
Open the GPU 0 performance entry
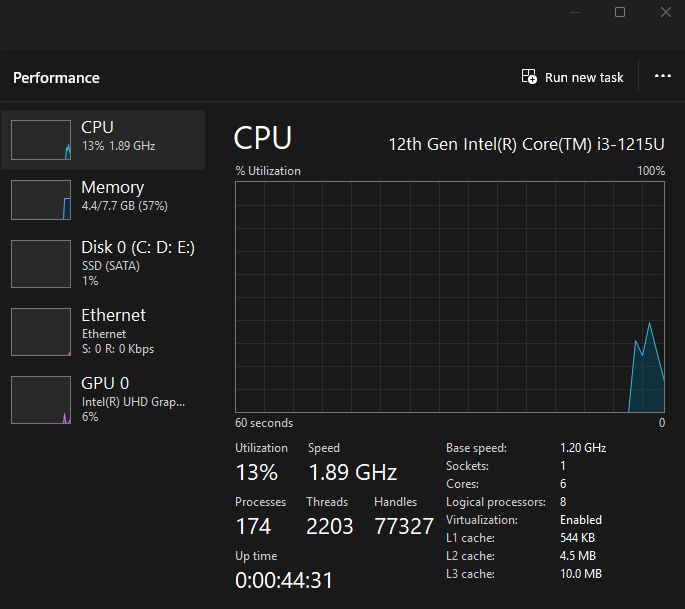coord(103,400)
